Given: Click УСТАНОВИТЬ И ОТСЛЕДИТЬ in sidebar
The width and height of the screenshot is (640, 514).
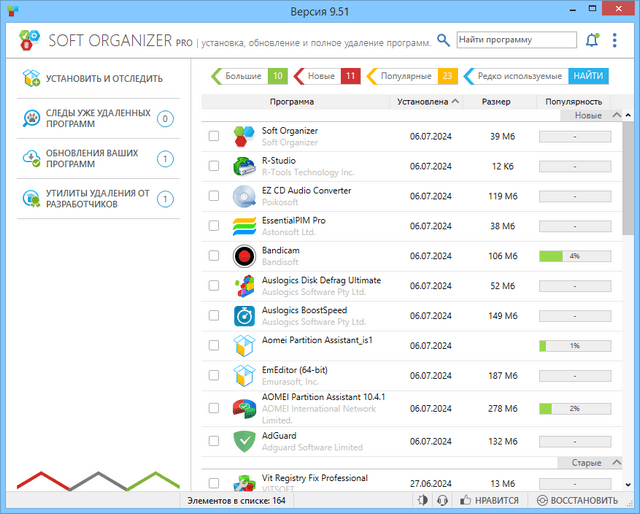Looking at the screenshot, I should tap(103, 78).
